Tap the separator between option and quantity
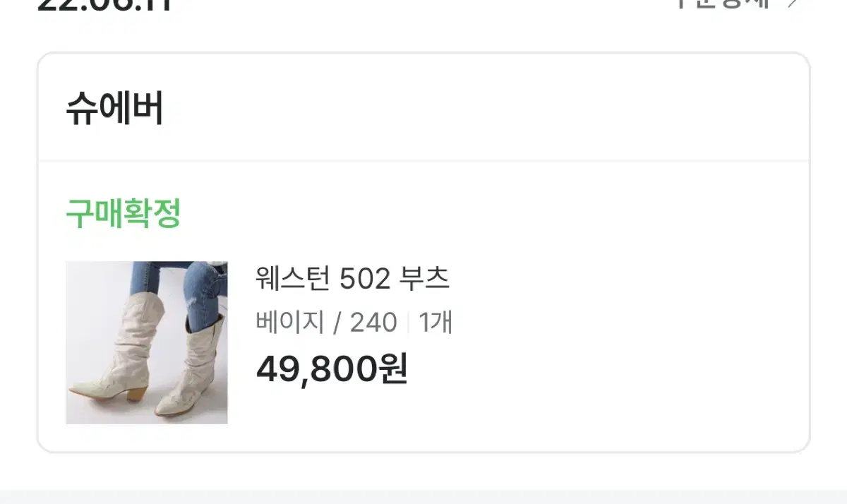This screenshot has width=847, height=504. point(408,323)
